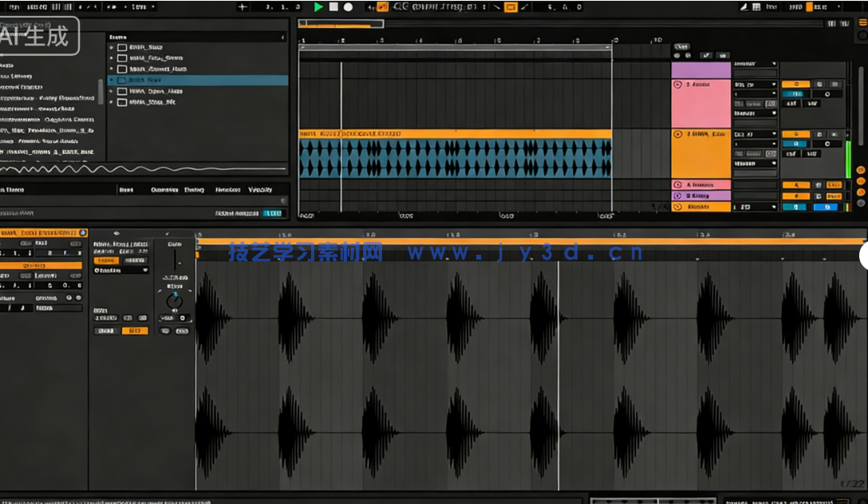Toggle solo on the pink track
The height and width of the screenshot is (504, 868).
(819, 83)
